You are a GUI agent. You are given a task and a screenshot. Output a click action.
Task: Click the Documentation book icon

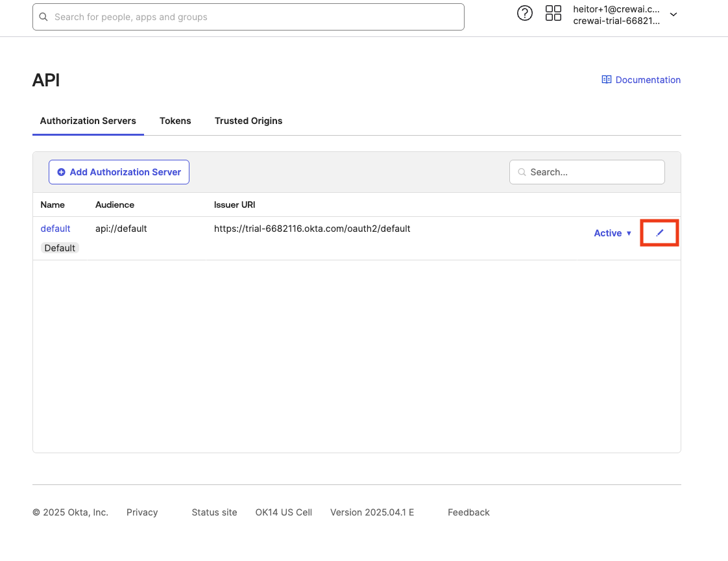[606, 79]
